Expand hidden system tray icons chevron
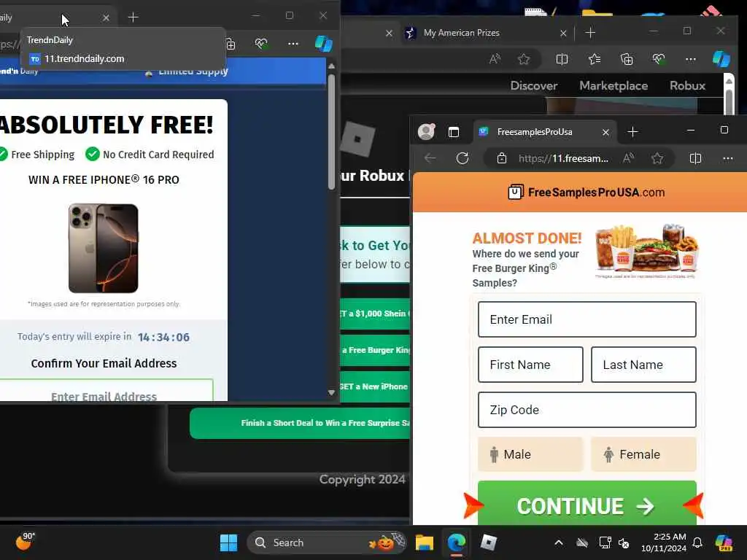The width and height of the screenshot is (747, 560). (x=559, y=542)
